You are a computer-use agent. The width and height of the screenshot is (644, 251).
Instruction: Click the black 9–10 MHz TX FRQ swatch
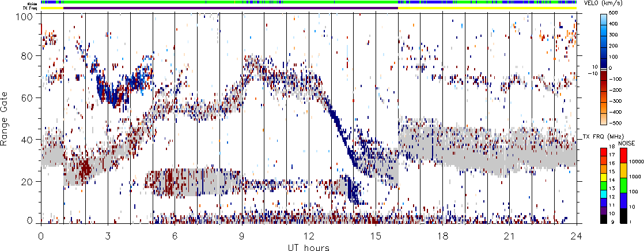604,219
